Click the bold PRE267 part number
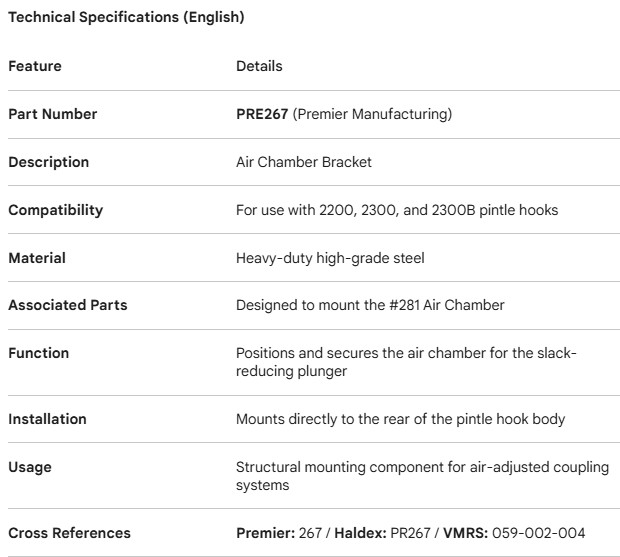Screen dimensions: 620x557 click(x=262, y=114)
